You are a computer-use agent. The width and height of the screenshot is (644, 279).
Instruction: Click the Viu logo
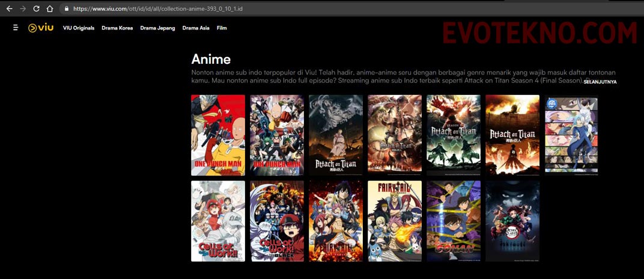click(41, 28)
